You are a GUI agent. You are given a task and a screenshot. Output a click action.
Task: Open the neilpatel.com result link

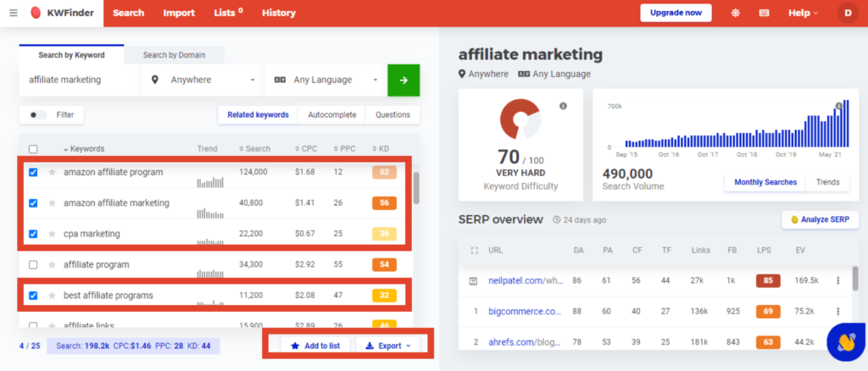526,281
